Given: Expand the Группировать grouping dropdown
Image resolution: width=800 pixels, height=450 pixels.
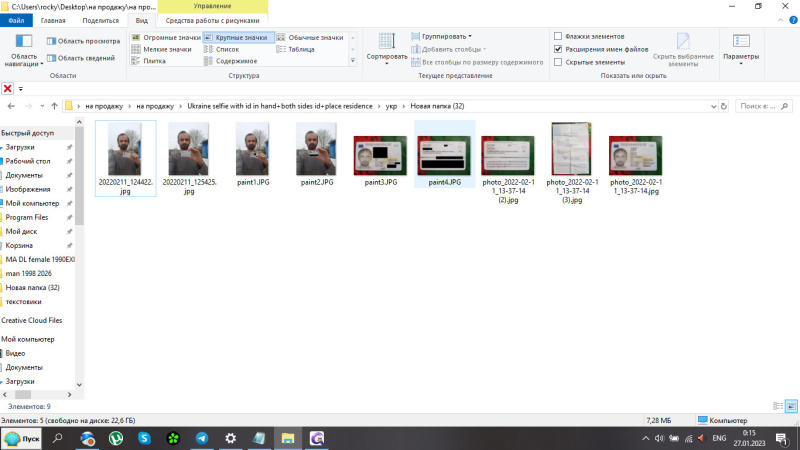Looking at the screenshot, I should pyautogui.click(x=446, y=37).
